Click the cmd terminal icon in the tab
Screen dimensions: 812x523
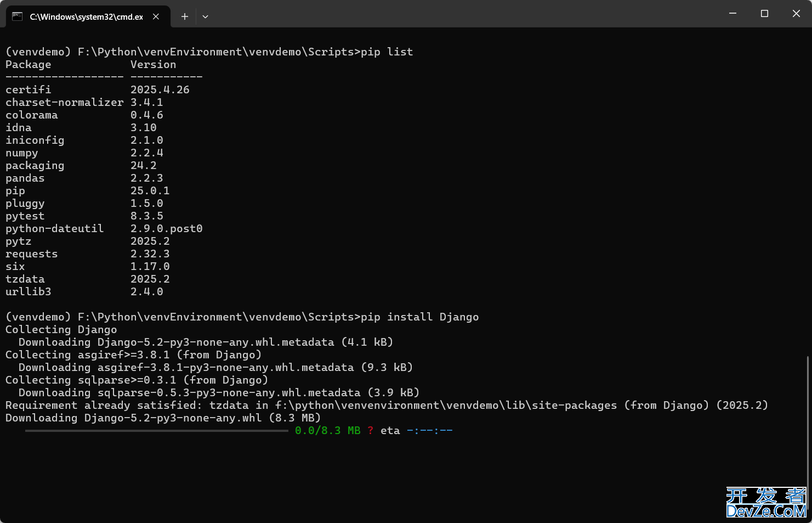pyautogui.click(x=17, y=16)
